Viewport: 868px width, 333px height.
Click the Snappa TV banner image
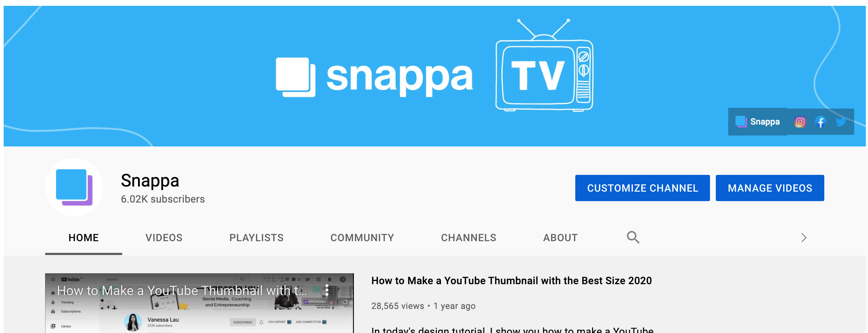(435, 76)
